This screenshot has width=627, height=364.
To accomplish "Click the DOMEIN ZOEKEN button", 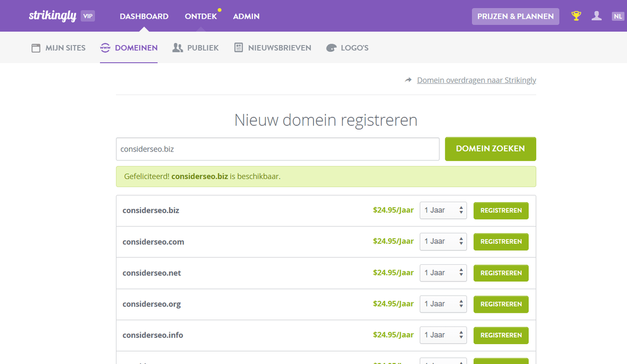I will coord(490,149).
